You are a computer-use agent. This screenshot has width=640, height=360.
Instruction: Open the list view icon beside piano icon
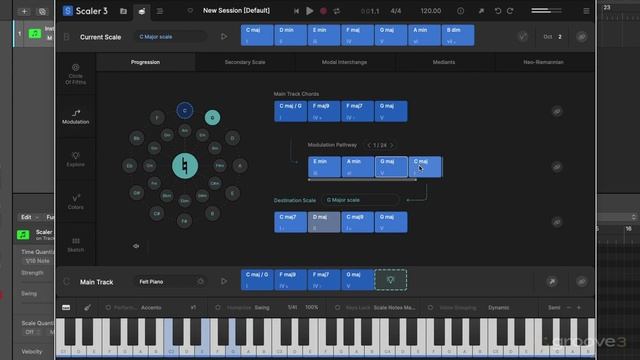160,11
